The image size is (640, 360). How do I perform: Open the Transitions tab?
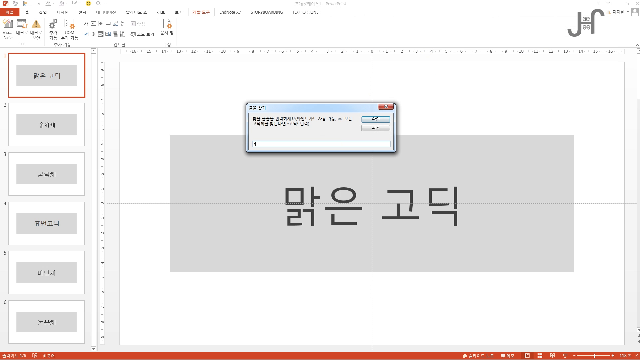[82, 12]
